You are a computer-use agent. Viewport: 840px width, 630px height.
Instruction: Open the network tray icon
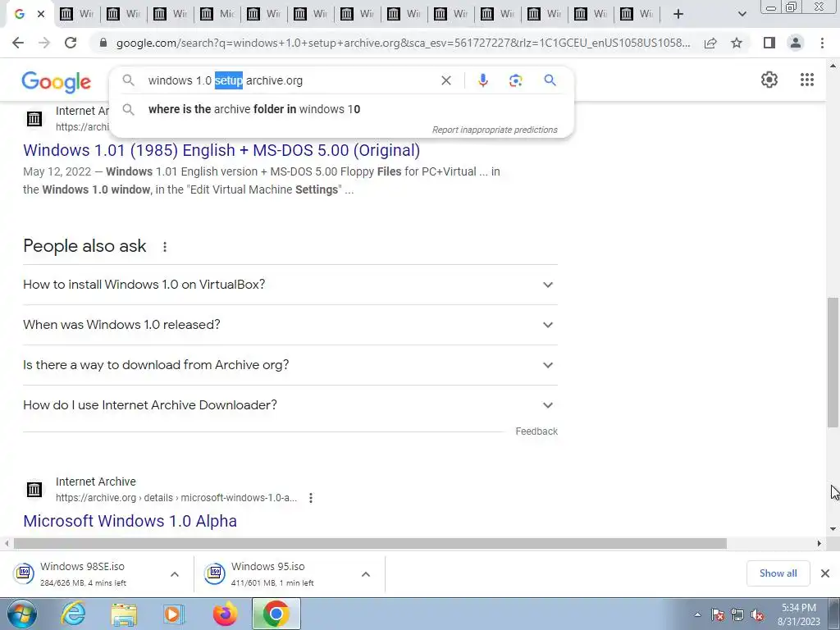737,614
